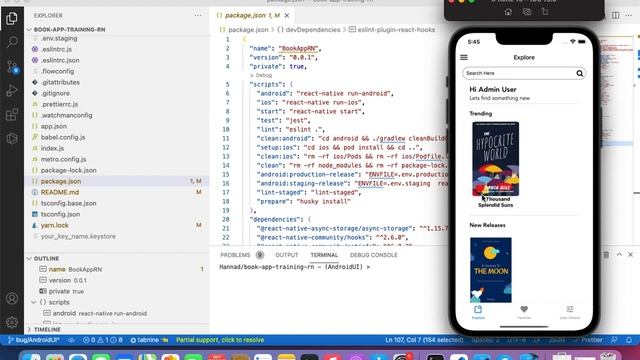This screenshot has width=640, height=360.
Task: Kill the terminal with trash icon
Action: [x=607, y=255]
